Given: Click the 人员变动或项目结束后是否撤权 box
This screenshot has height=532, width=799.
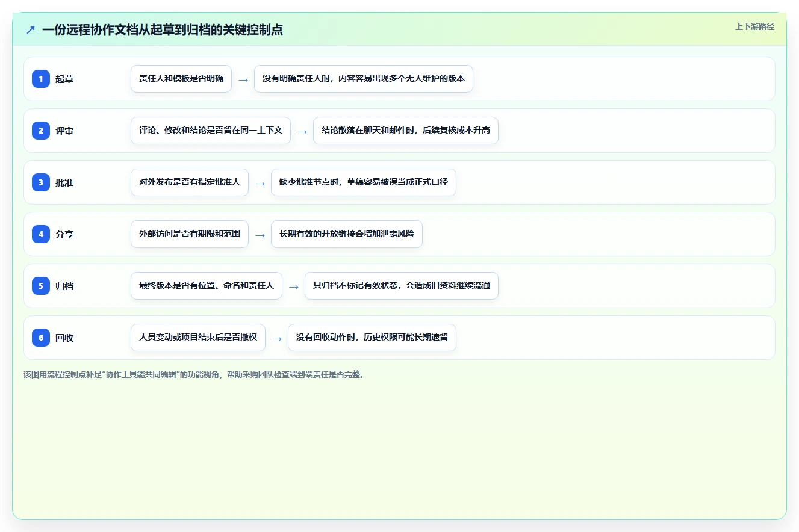Looking at the screenshot, I should pyautogui.click(x=198, y=338).
